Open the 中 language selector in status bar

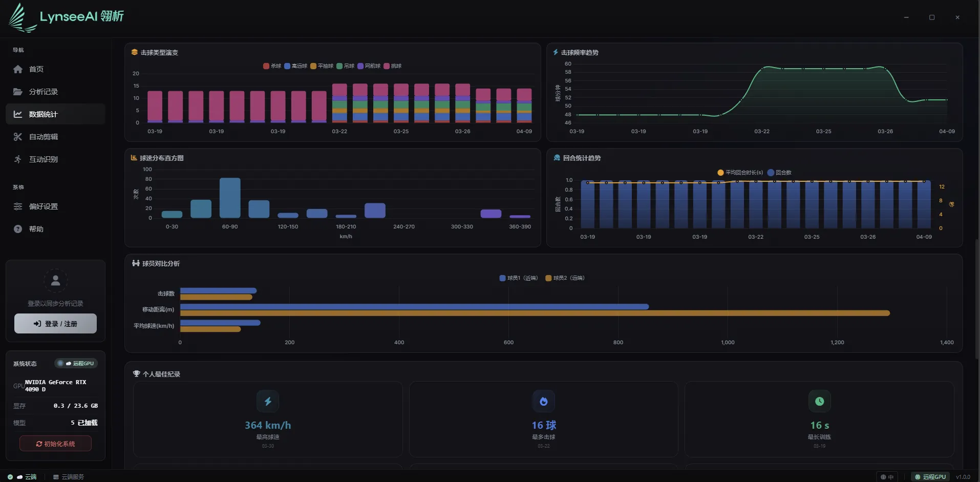tap(887, 477)
